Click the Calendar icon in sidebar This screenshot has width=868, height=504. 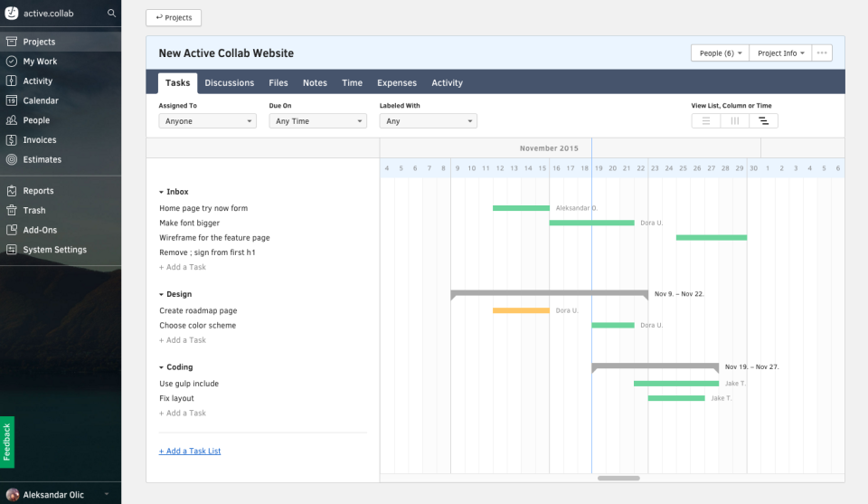[x=12, y=100]
